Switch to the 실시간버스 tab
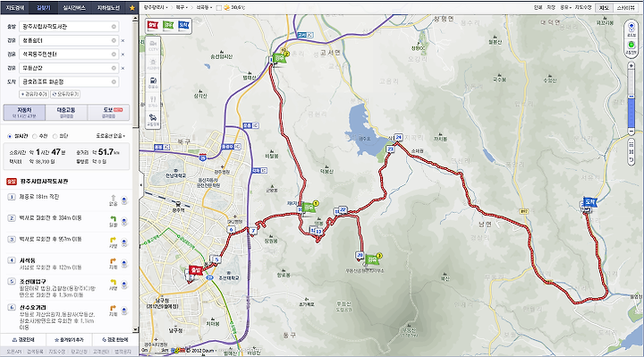Viewport: 644px width, 357px height. (x=74, y=8)
